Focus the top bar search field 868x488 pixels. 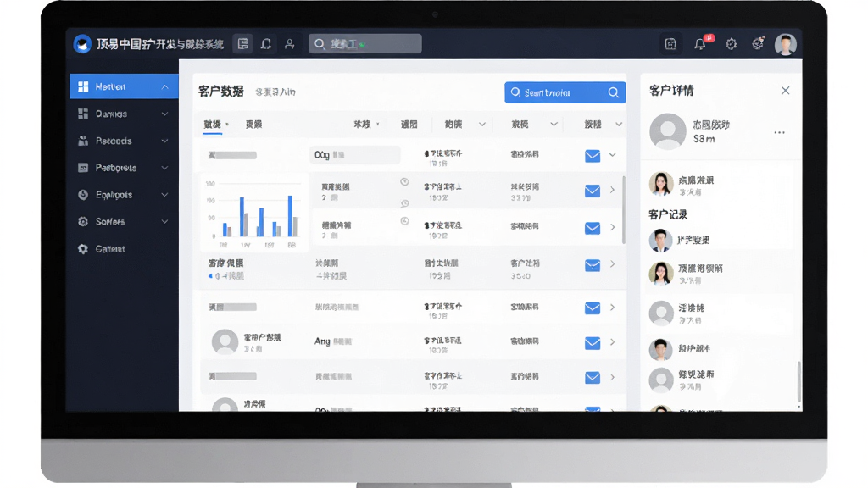click(x=364, y=44)
